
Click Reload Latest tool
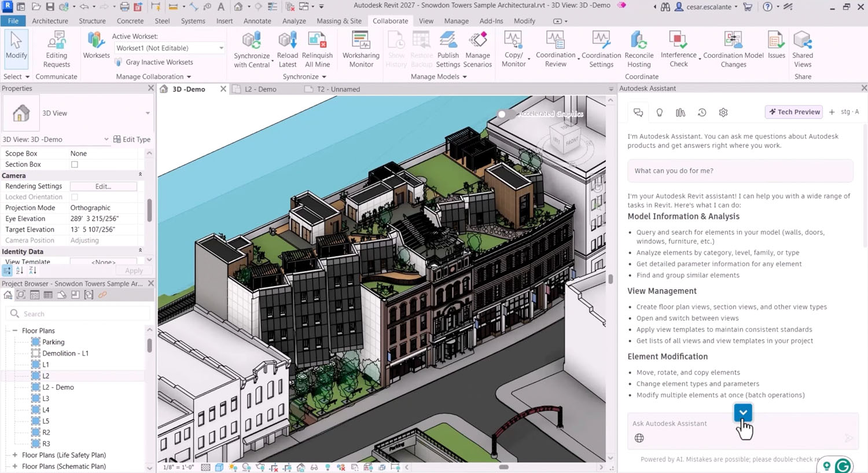(287, 50)
